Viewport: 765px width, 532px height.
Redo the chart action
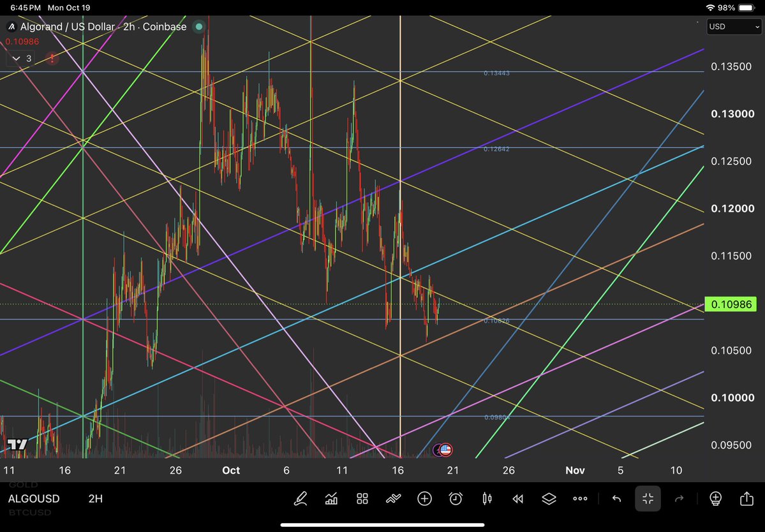679,498
